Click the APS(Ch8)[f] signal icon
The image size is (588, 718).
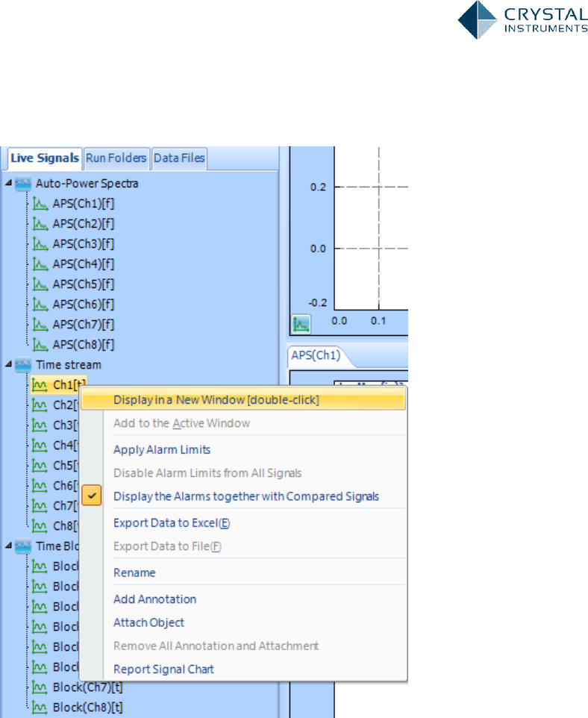click(40, 345)
